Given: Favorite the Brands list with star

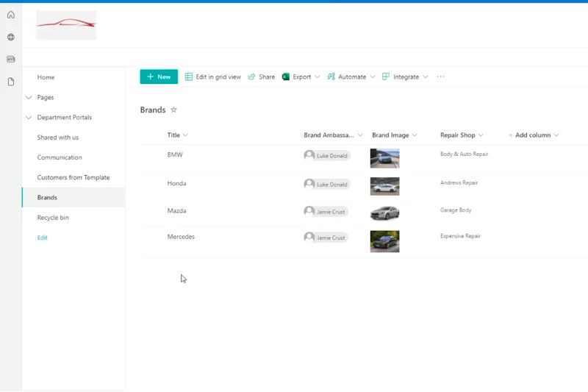Looking at the screenshot, I should point(173,110).
